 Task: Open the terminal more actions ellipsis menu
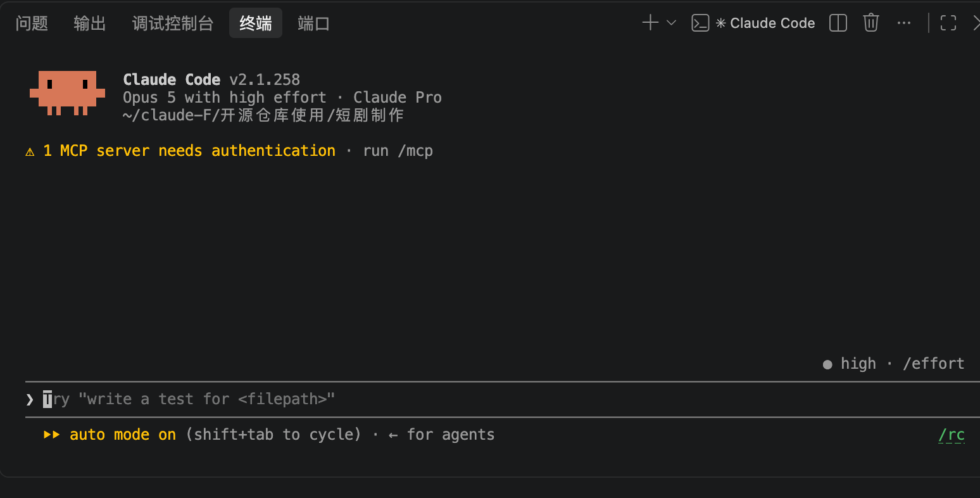coord(904,23)
